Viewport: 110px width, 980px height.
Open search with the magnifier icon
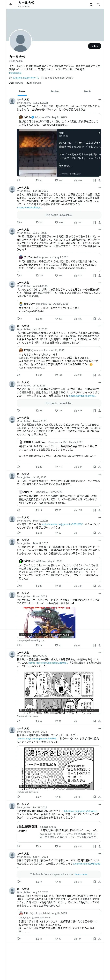[98, 4]
